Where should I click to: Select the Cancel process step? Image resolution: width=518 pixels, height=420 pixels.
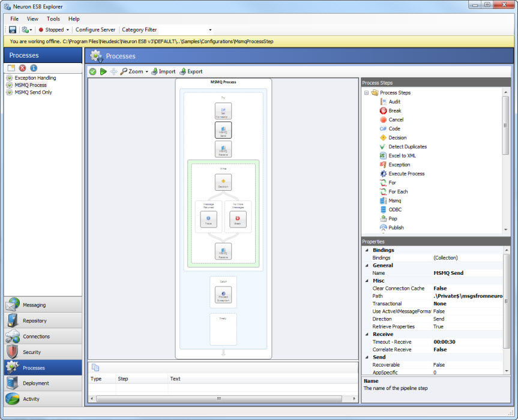pos(391,119)
